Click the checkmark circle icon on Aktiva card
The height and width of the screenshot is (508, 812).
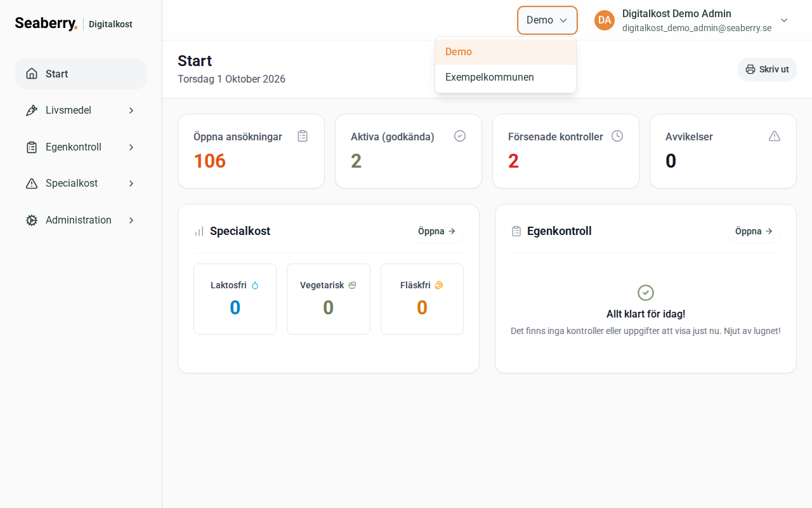[460, 136]
